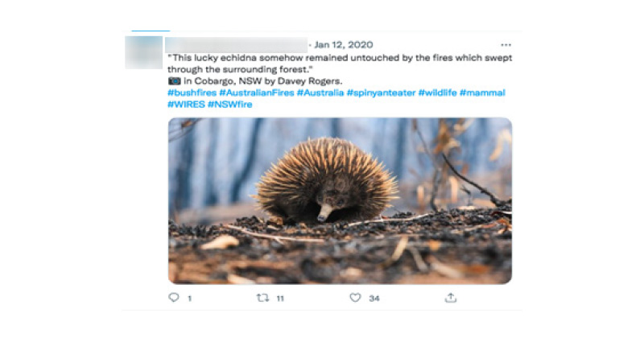
Task: Click the #bushfires hashtag
Action: coord(191,93)
